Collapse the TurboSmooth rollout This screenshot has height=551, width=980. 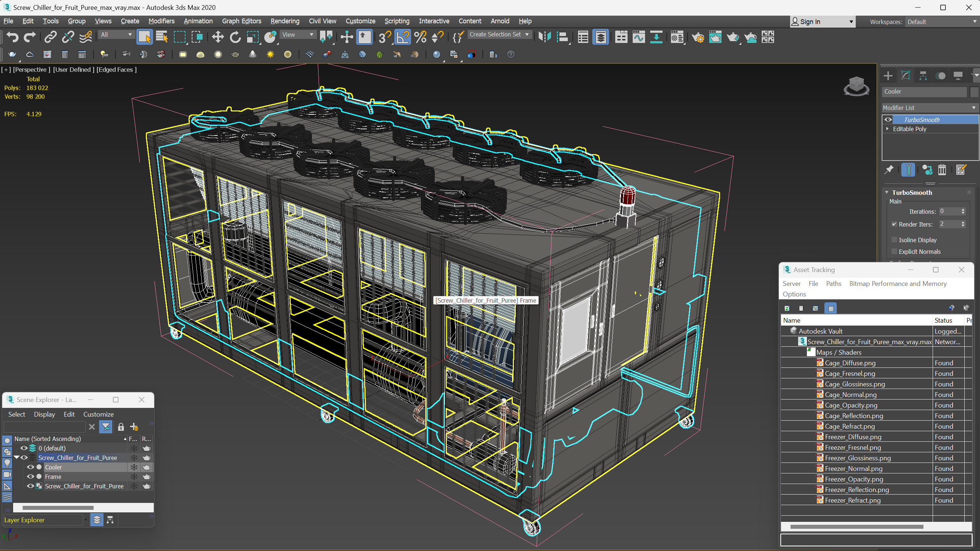[887, 192]
